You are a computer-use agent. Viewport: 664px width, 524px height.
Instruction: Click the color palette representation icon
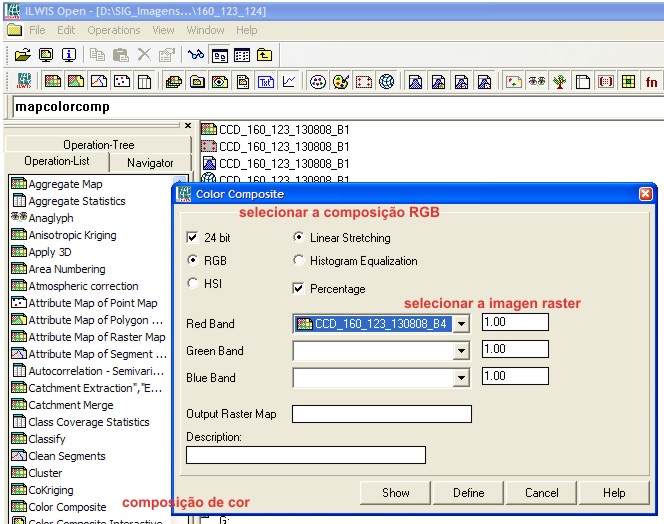[x=340, y=82]
